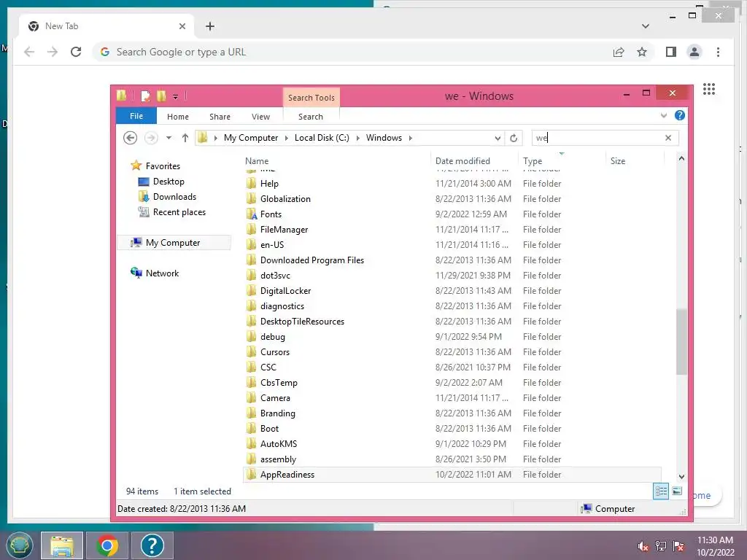Select Downloaded Program Files folder

(x=312, y=260)
